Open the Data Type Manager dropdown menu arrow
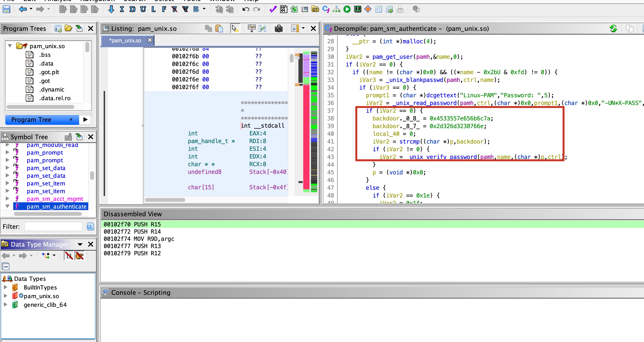Viewport: 644px width, 342px height. (80, 244)
